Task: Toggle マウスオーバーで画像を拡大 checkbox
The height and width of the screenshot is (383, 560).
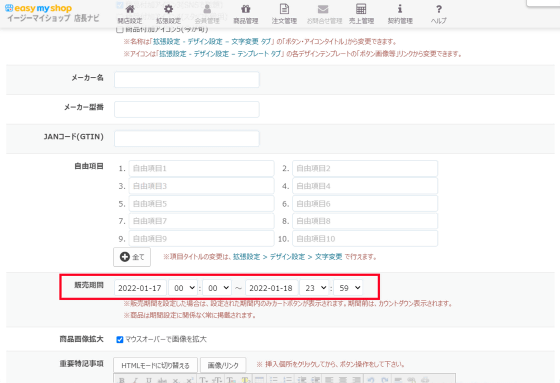Action: [120, 339]
